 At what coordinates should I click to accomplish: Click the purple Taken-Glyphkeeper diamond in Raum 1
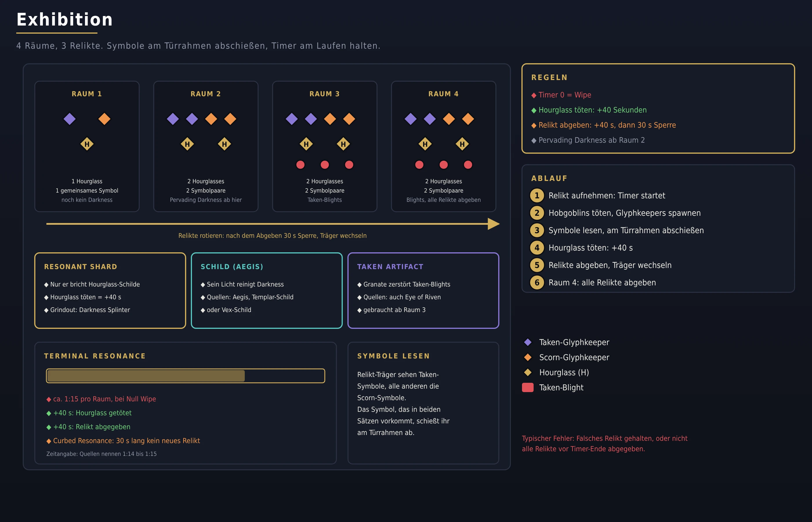coord(70,119)
